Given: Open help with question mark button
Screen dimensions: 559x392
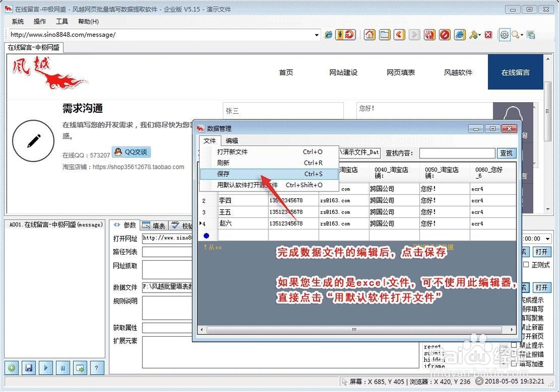Looking at the screenshot, I should pyautogui.click(x=97, y=368).
